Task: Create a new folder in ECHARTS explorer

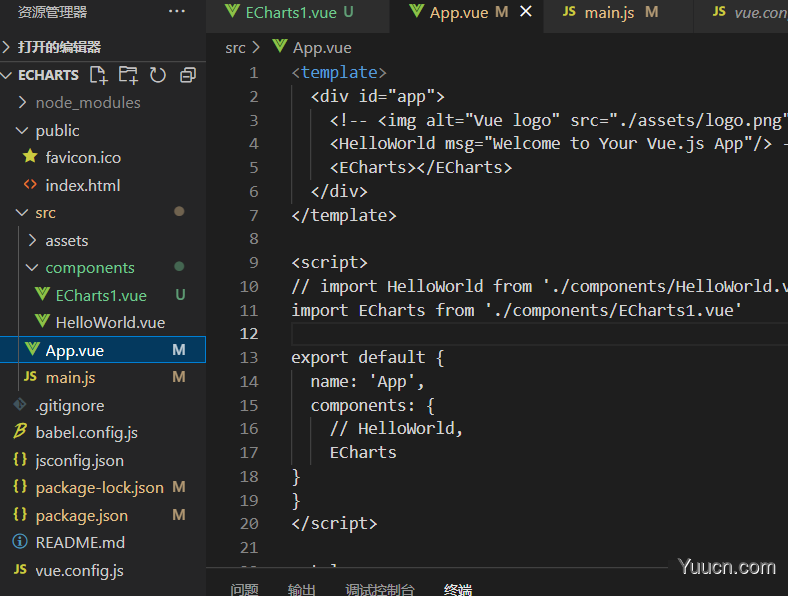Action: click(128, 75)
